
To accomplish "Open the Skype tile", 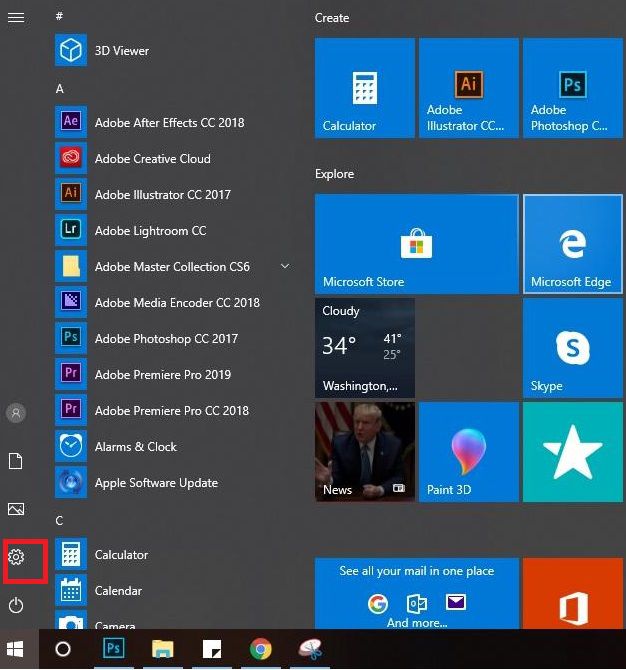I will tap(573, 348).
